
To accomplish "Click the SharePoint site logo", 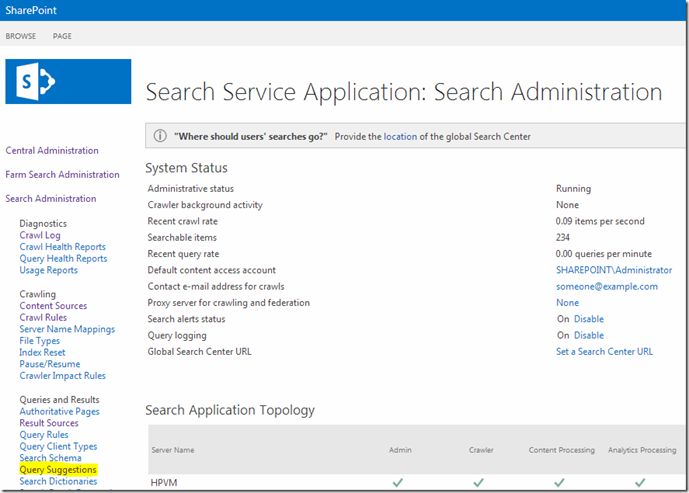I will [68, 81].
